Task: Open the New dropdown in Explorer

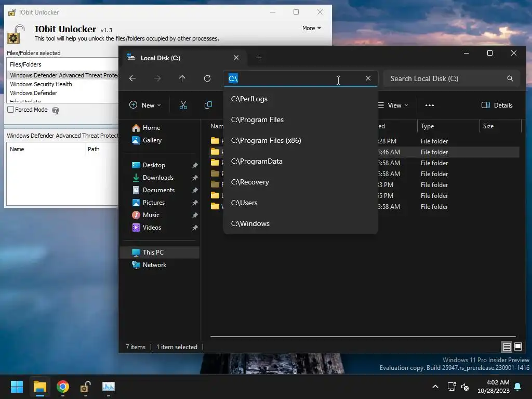Action: (x=145, y=105)
